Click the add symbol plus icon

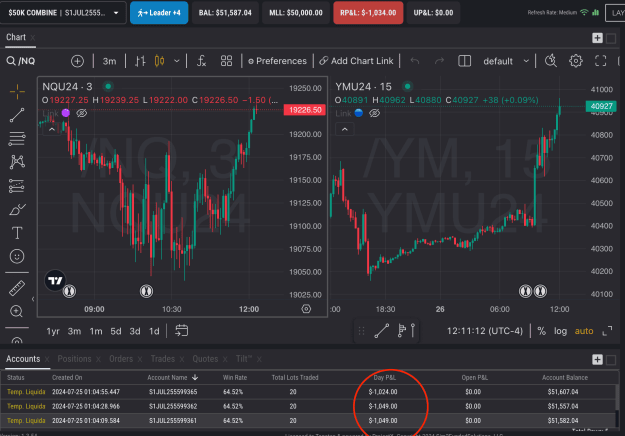tap(77, 61)
